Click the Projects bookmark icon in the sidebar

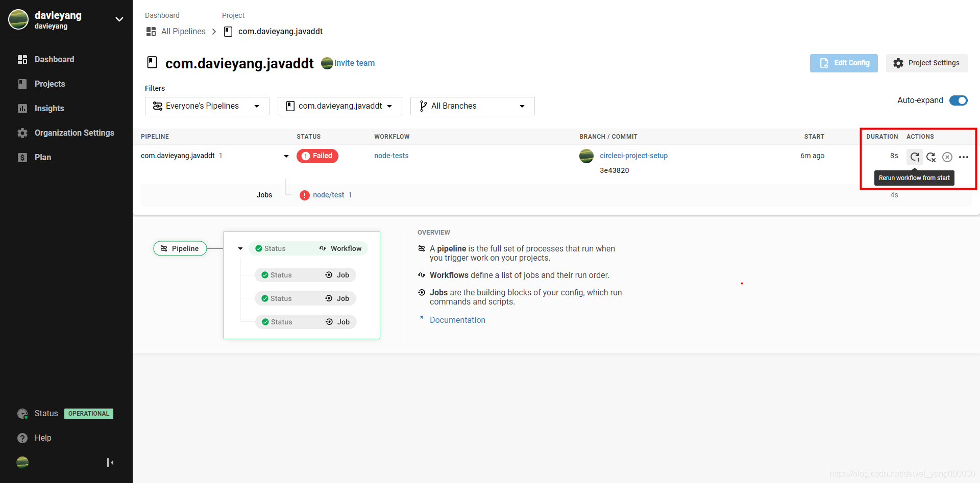(x=22, y=84)
